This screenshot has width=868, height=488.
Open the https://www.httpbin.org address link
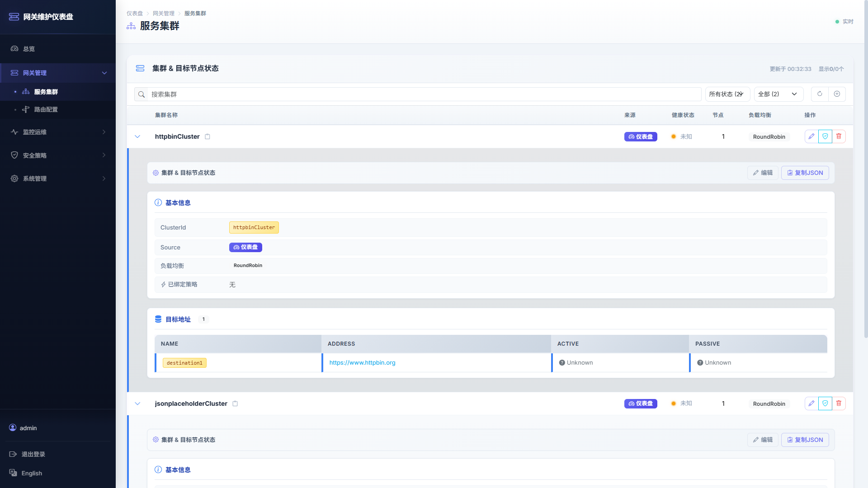(x=362, y=363)
